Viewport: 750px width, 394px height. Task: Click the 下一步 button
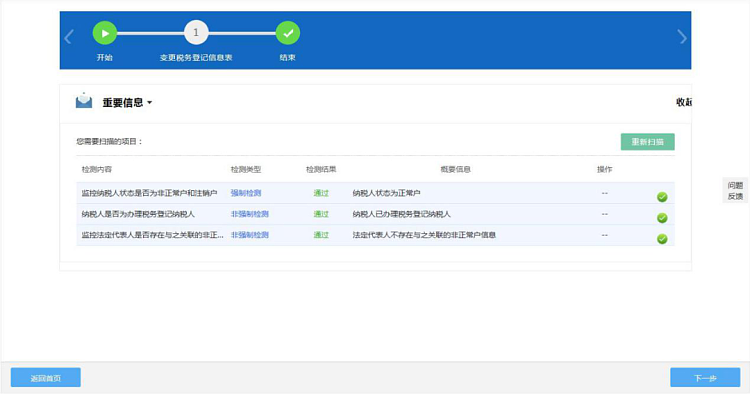pyautogui.click(x=705, y=378)
